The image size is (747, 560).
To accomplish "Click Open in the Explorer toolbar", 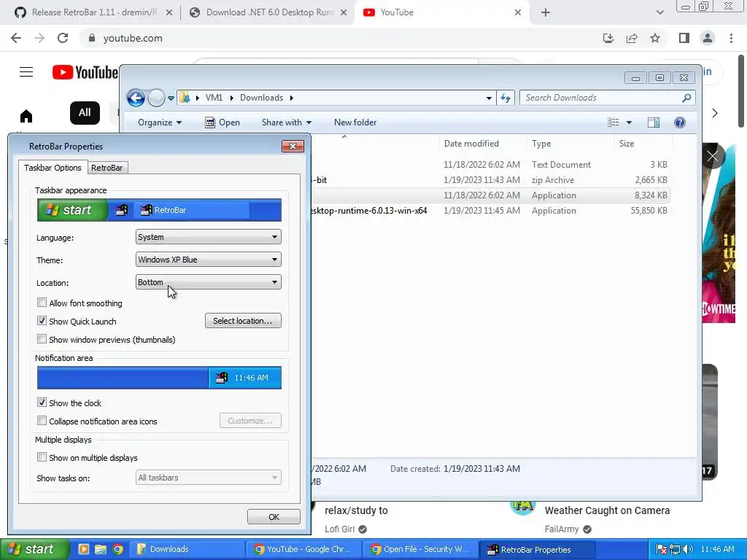I will click(x=222, y=122).
